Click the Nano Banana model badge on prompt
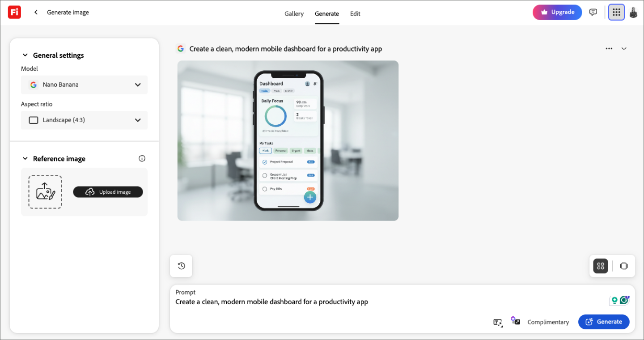 click(181, 48)
